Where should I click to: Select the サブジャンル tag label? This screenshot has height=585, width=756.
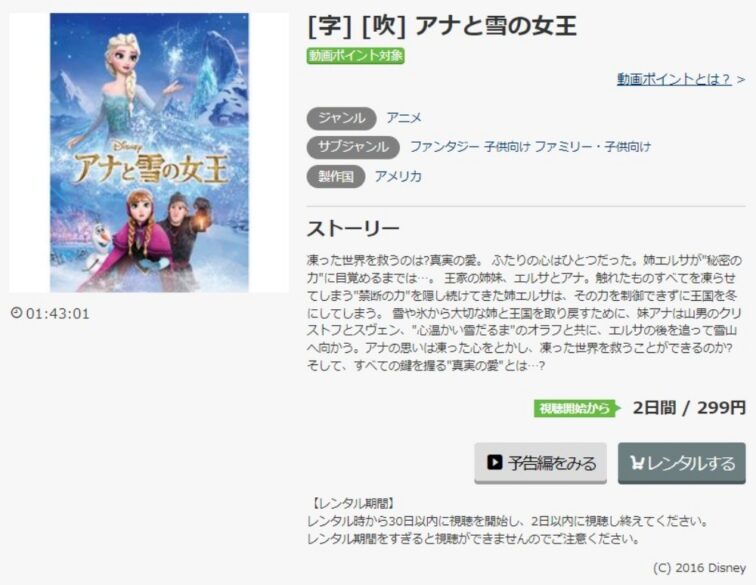353,147
